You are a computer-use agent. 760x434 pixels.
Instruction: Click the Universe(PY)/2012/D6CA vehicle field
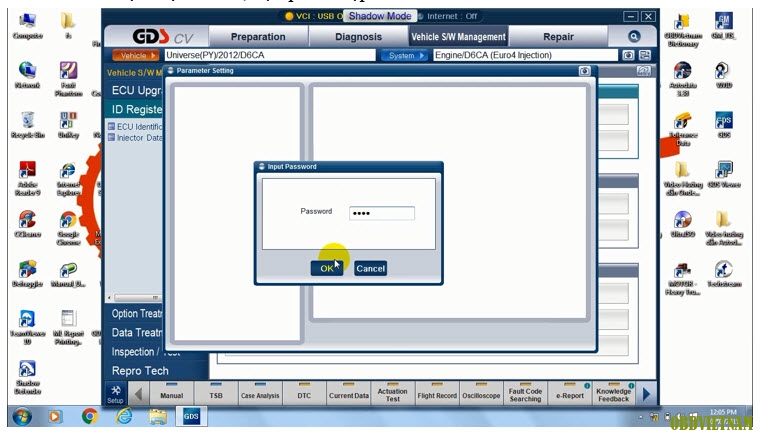269,55
